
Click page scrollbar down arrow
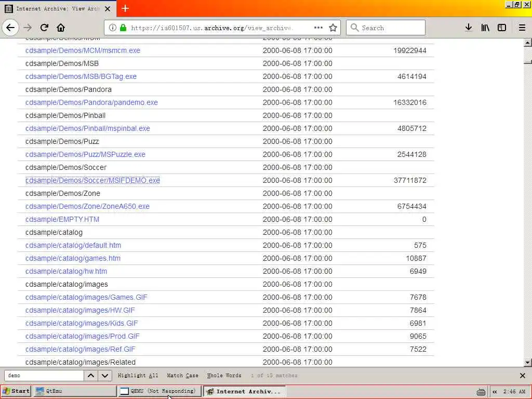click(527, 362)
